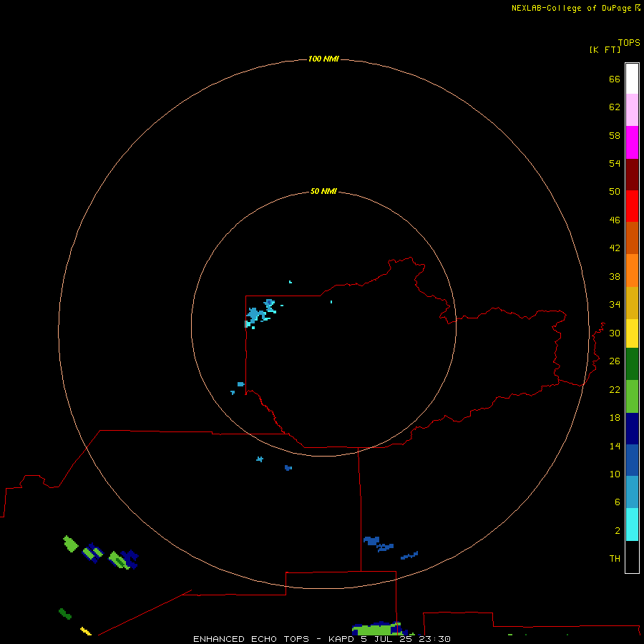The height and width of the screenshot is (644, 644).
Task: Click the 'TH' threshold legend label
Action: [x=615, y=559]
